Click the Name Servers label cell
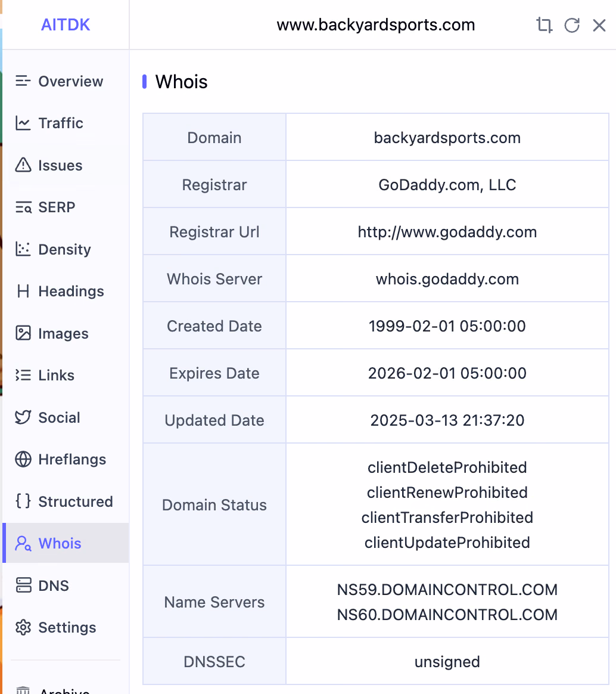Viewport: 616px width, 694px height. point(214,602)
